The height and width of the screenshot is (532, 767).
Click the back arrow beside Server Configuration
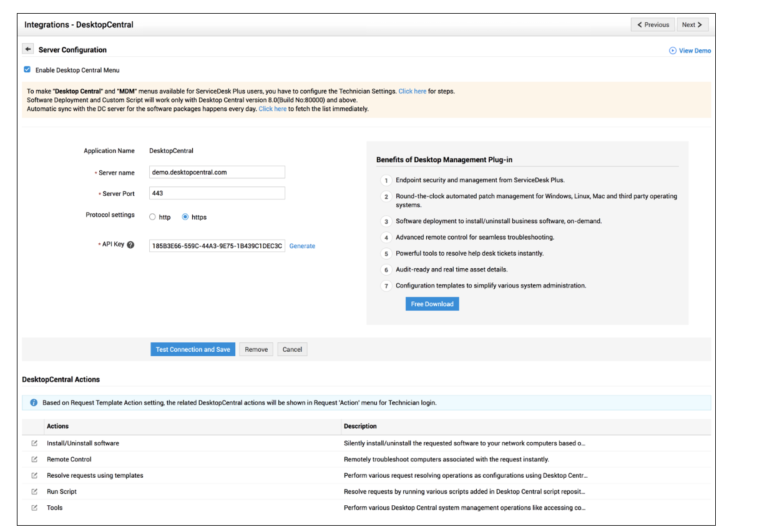(x=28, y=49)
